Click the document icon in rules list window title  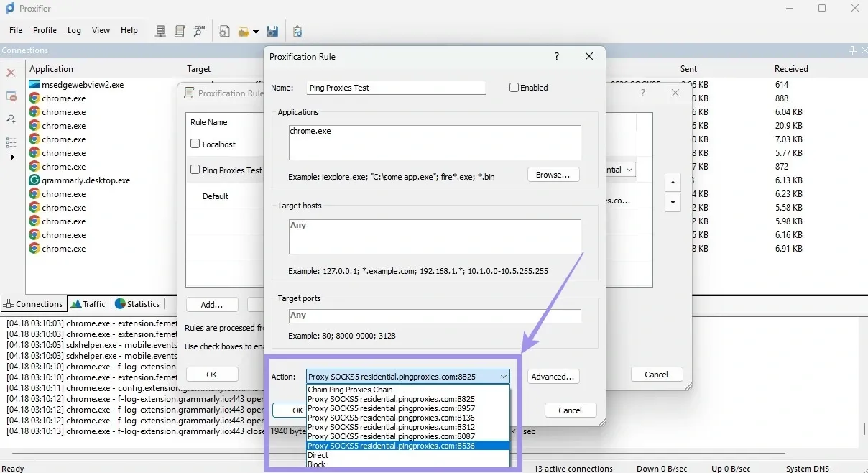190,93
